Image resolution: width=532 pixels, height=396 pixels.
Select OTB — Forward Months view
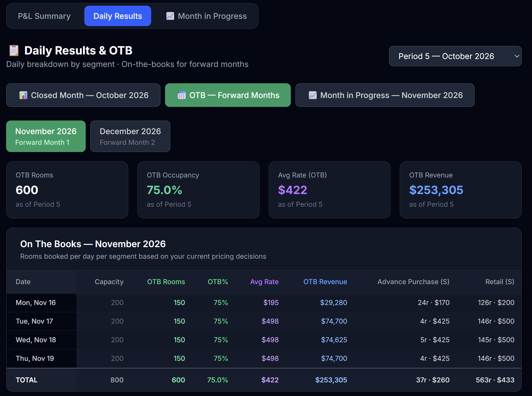tap(228, 95)
